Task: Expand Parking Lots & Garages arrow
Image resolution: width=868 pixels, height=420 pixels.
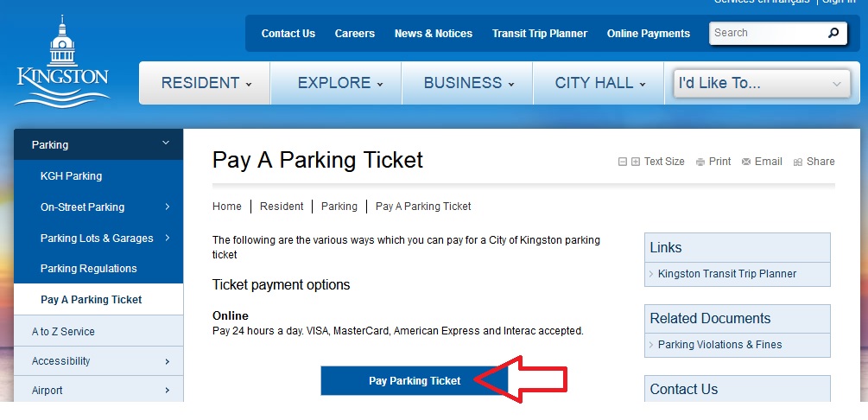Action: coord(167,239)
